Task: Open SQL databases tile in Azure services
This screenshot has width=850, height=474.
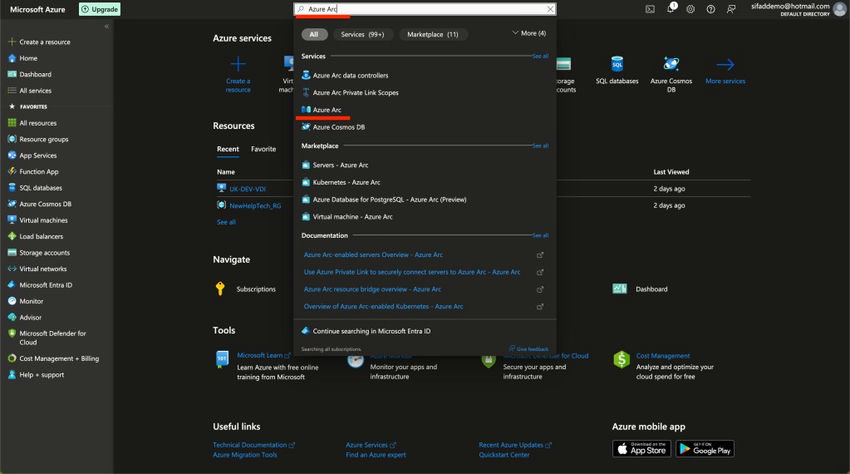Action: [617, 71]
